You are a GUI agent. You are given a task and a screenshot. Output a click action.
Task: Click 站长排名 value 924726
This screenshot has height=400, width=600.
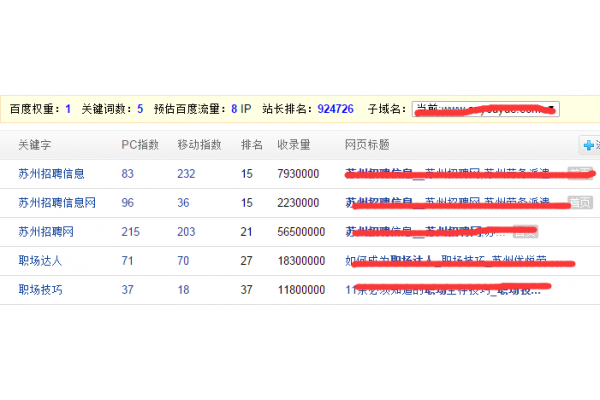click(336, 109)
